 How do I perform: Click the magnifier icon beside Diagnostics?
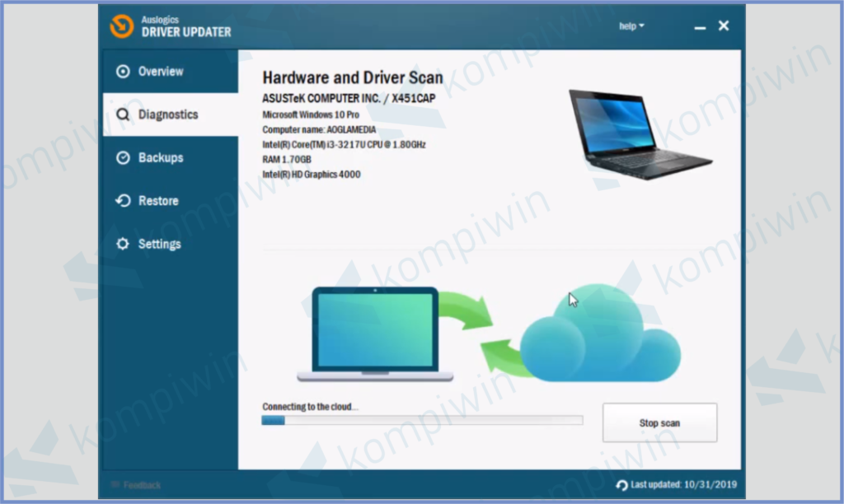point(124,115)
